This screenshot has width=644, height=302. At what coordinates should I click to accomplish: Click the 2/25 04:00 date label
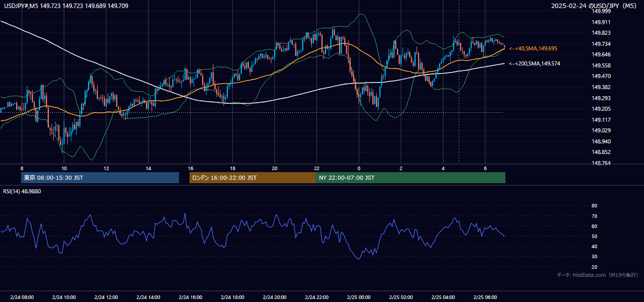[x=443, y=297]
